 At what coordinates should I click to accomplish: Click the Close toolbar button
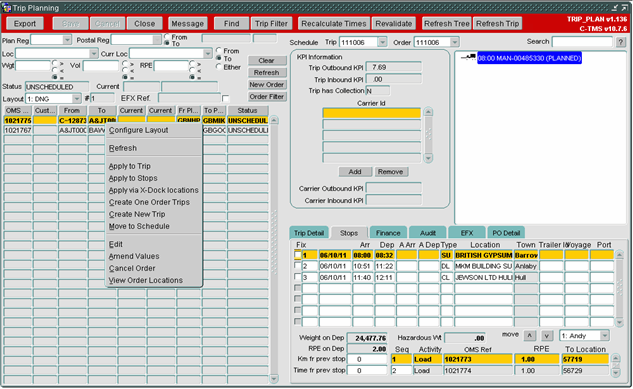145,24
